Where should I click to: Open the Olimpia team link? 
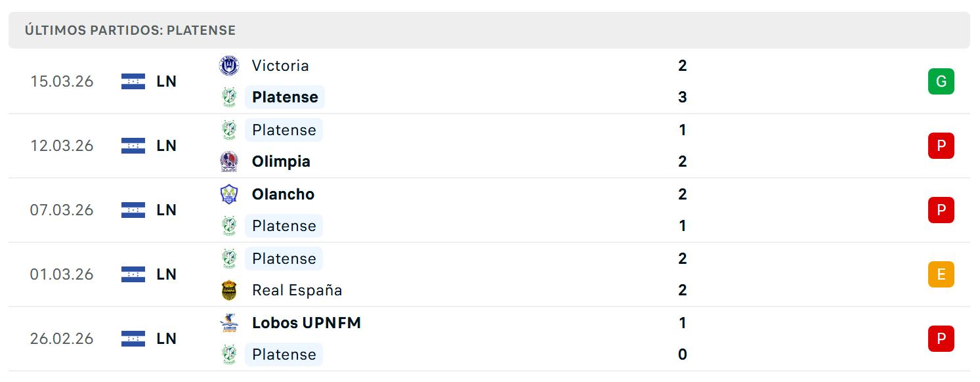(x=281, y=161)
